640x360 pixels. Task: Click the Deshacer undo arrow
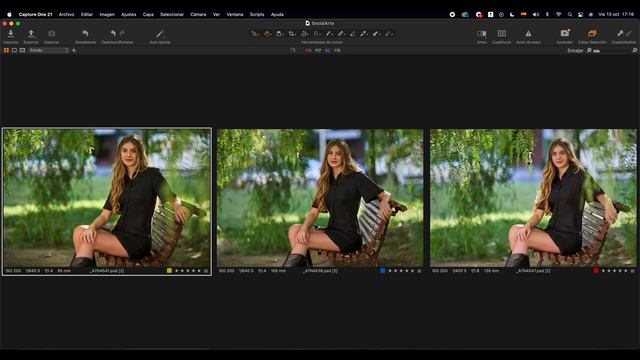113,34
